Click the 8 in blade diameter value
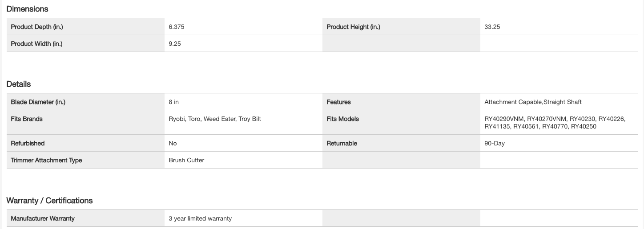This screenshot has height=229, width=644. 174,102
